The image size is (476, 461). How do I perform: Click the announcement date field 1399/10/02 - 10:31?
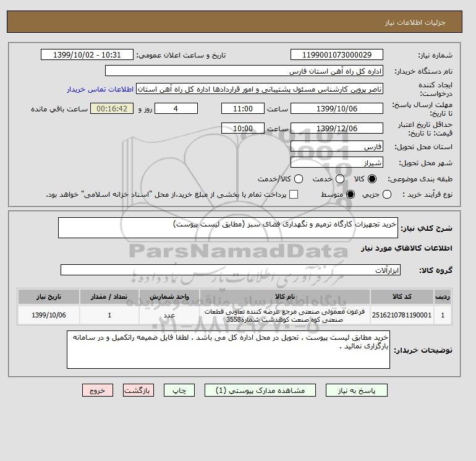[x=87, y=54]
